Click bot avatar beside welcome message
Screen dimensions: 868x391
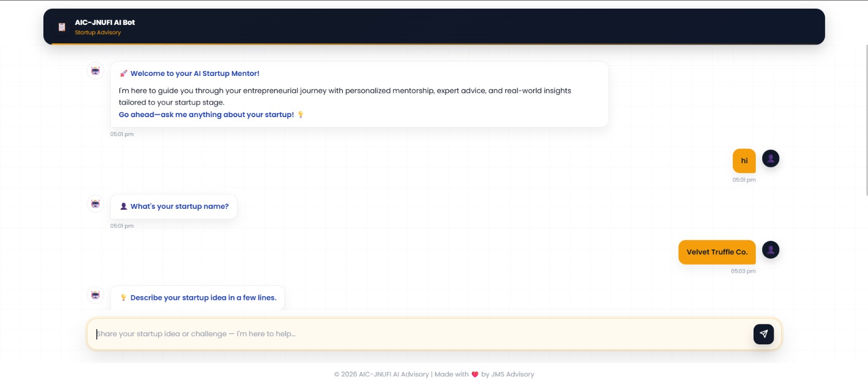coord(95,70)
